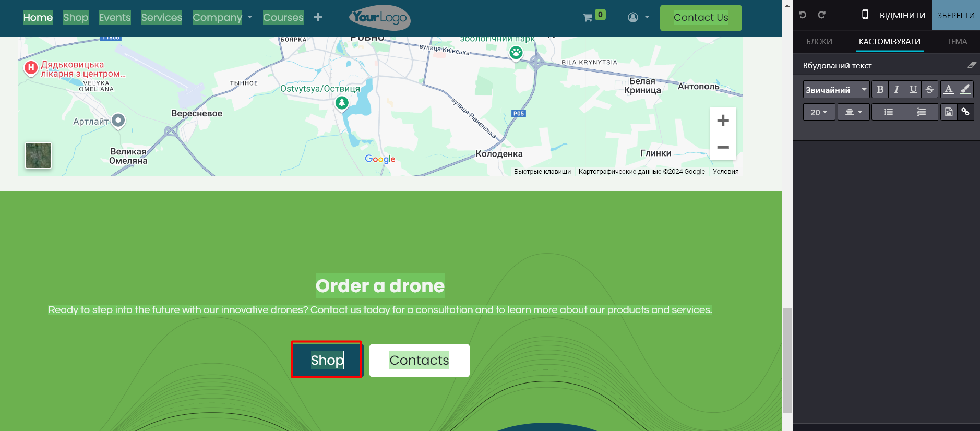Switch to mobile preview icon

865,15
